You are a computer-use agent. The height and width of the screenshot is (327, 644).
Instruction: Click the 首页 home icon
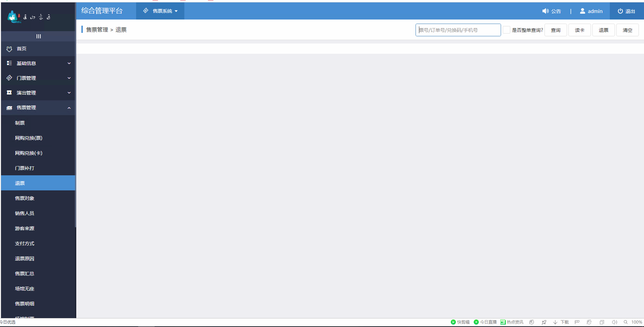pyautogui.click(x=9, y=49)
